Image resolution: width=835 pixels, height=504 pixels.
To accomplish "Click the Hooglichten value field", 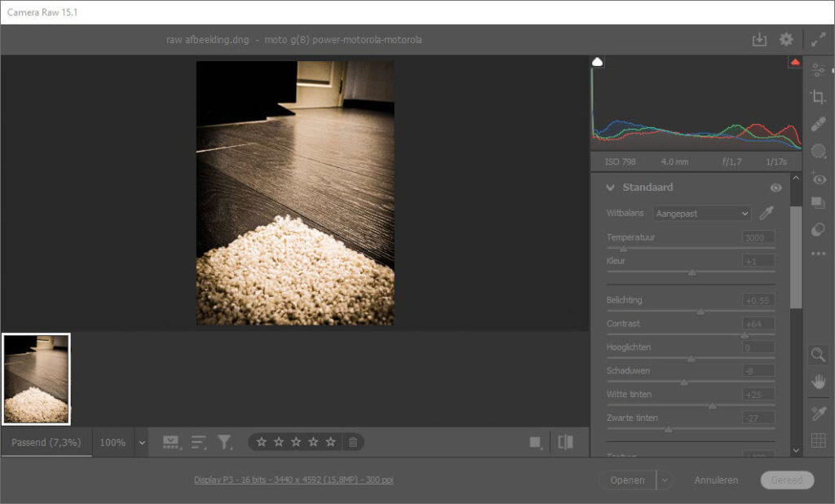I will point(758,347).
